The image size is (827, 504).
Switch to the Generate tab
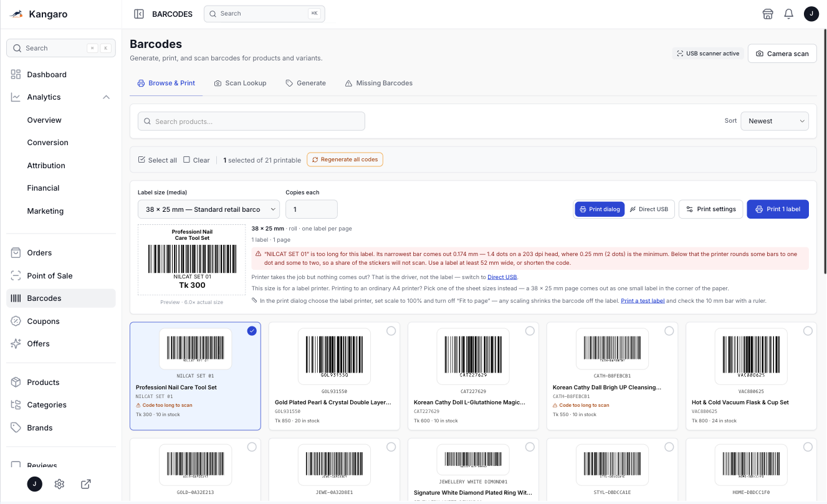[x=305, y=83]
